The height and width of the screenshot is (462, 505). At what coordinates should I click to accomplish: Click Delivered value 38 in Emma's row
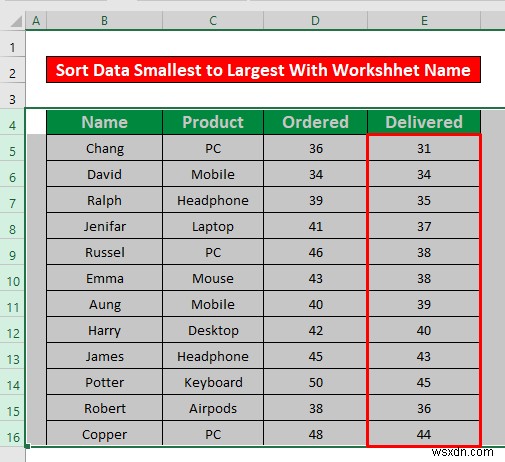click(x=424, y=278)
